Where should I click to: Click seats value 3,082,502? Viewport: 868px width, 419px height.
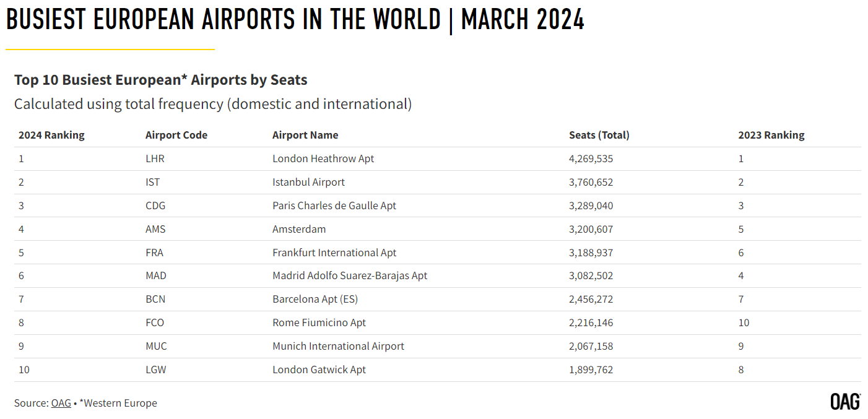tap(591, 275)
